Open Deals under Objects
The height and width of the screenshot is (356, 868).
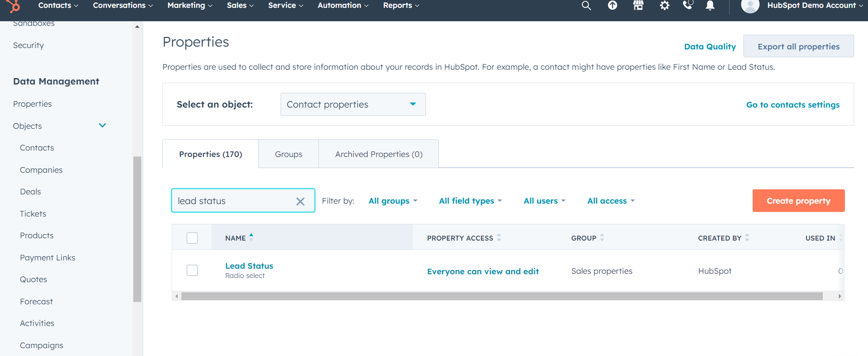30,192
